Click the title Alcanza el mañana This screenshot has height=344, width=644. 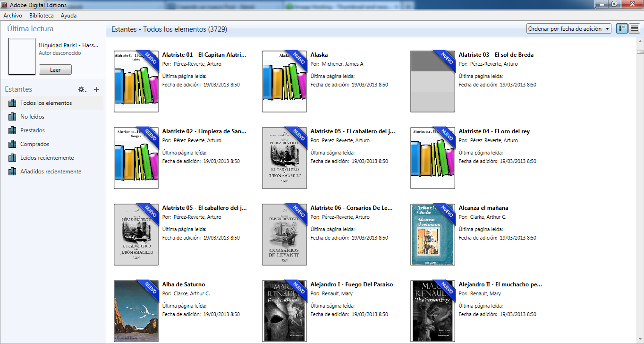[483, 208]
